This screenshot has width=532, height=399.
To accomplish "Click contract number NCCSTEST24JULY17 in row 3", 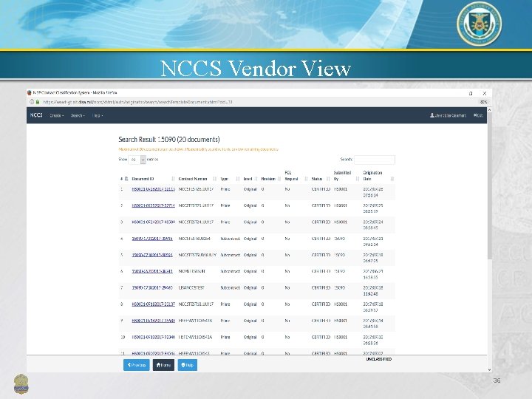I will tap(196, 222).
